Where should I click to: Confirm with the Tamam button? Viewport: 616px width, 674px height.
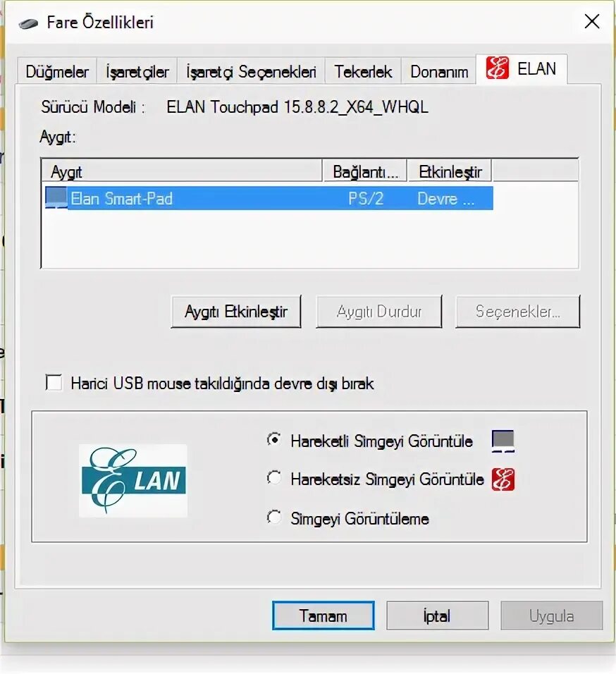324,615
